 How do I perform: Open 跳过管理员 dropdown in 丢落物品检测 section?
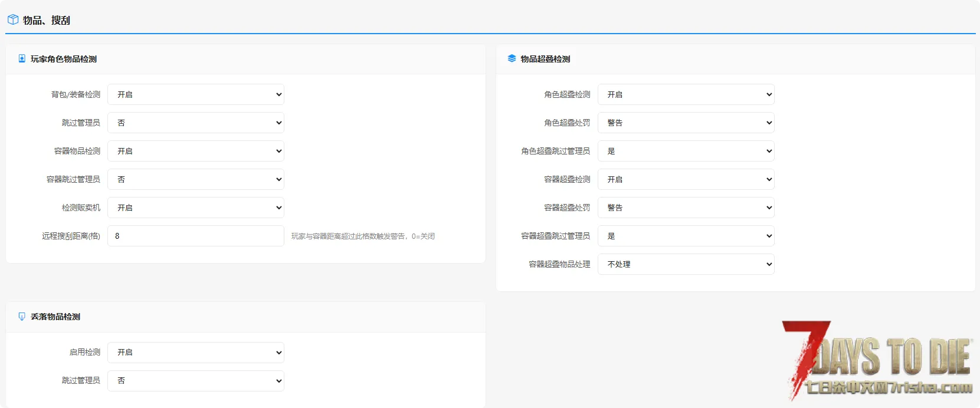pyautogui.click(x=196, y=380)
